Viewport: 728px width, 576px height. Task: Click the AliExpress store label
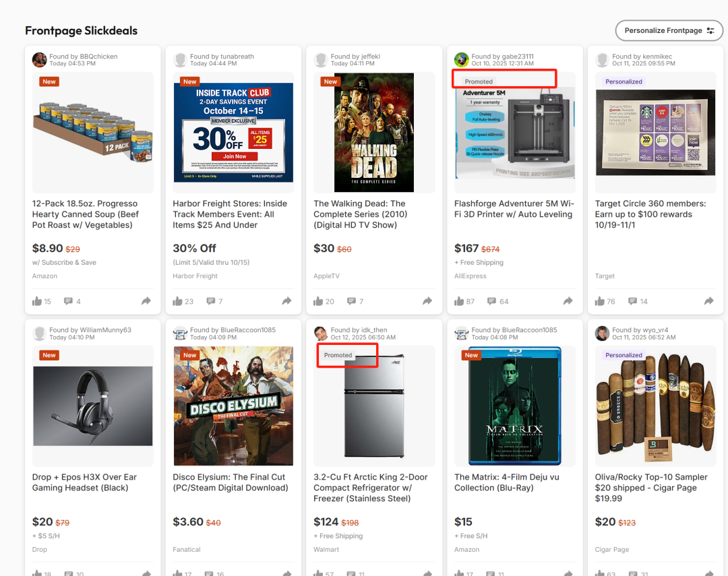click(471, 276)
